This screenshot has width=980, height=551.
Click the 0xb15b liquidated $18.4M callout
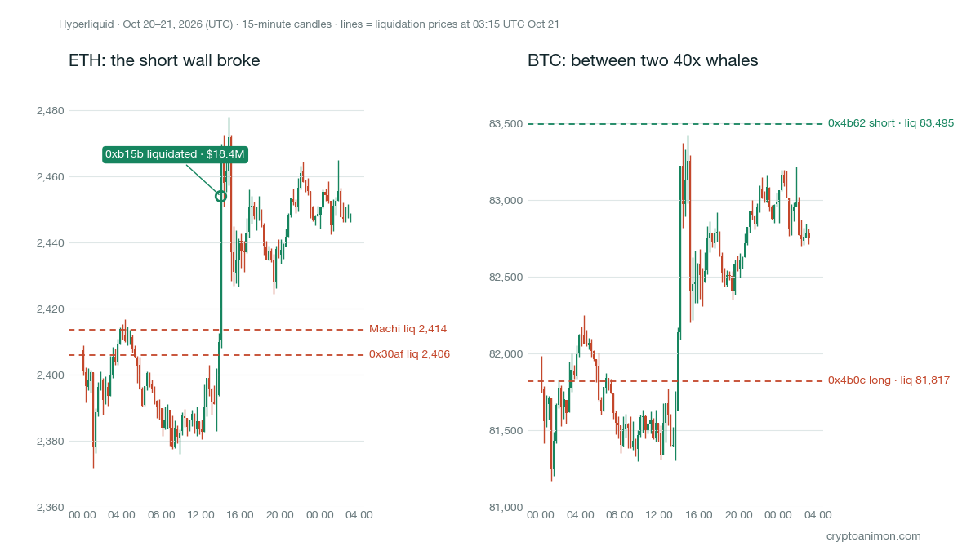click(176, 154)
